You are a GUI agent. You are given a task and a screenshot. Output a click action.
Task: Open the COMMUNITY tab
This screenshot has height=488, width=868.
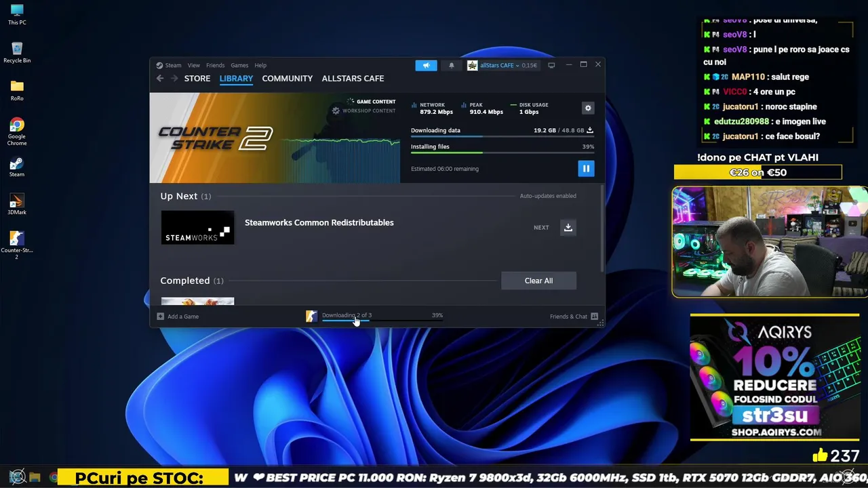coord(288,79)
